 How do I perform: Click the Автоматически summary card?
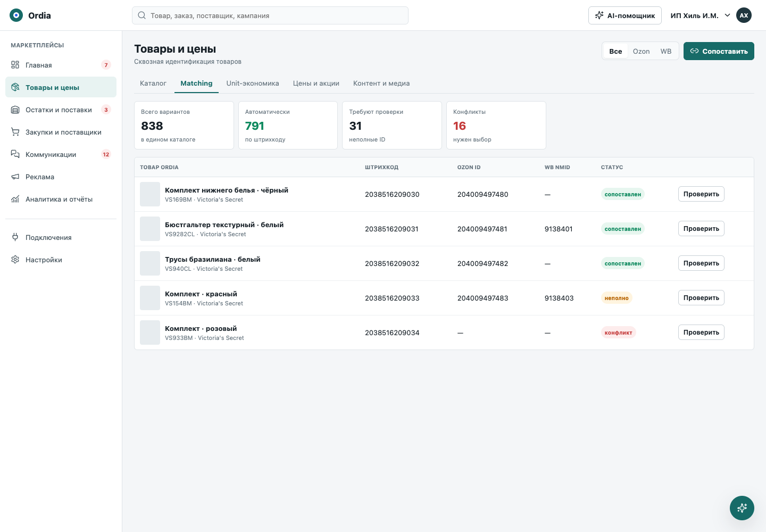pyautogui.click(x=288, y=126)
